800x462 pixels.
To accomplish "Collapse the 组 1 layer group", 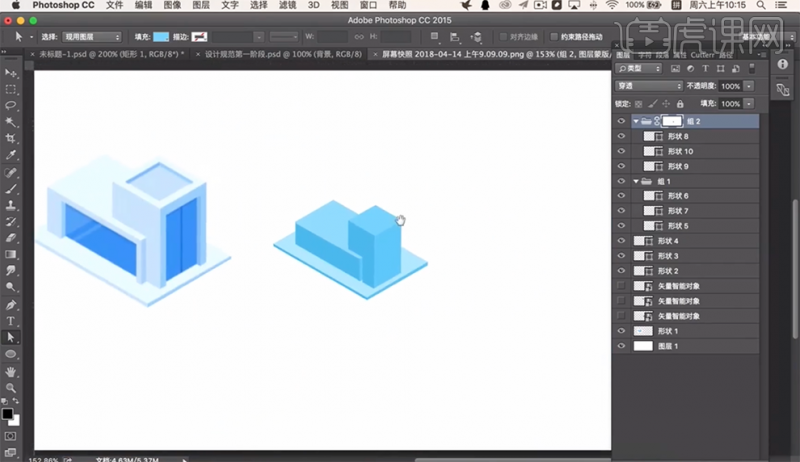I will pos(636,182).
